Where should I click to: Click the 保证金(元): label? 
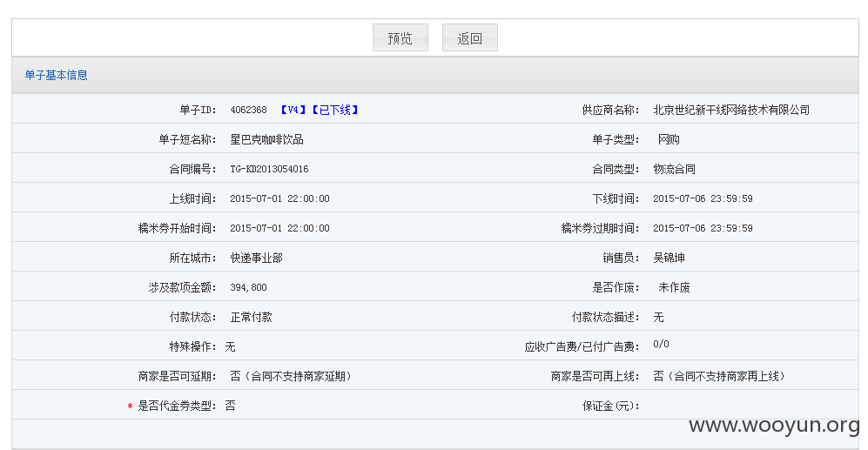click(x=610, y=406)
